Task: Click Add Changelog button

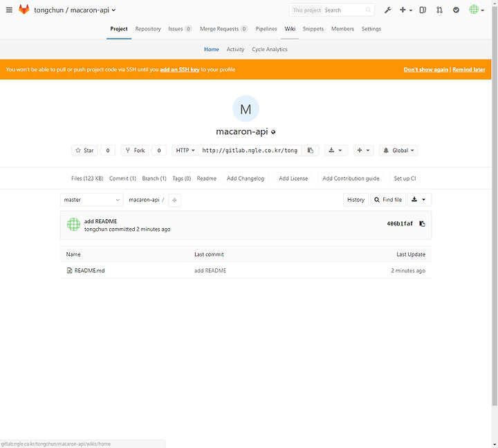Action: (245, 178)
